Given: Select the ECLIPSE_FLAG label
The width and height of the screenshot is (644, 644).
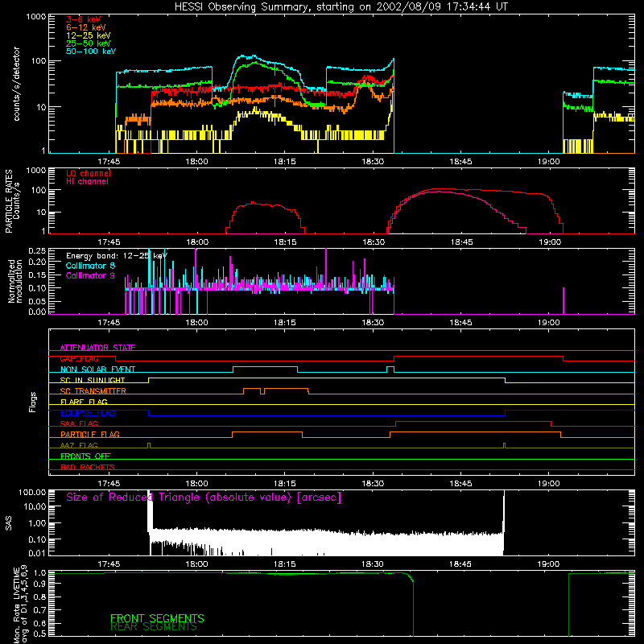Looking at the screenshot, I should tap(88, 413).
